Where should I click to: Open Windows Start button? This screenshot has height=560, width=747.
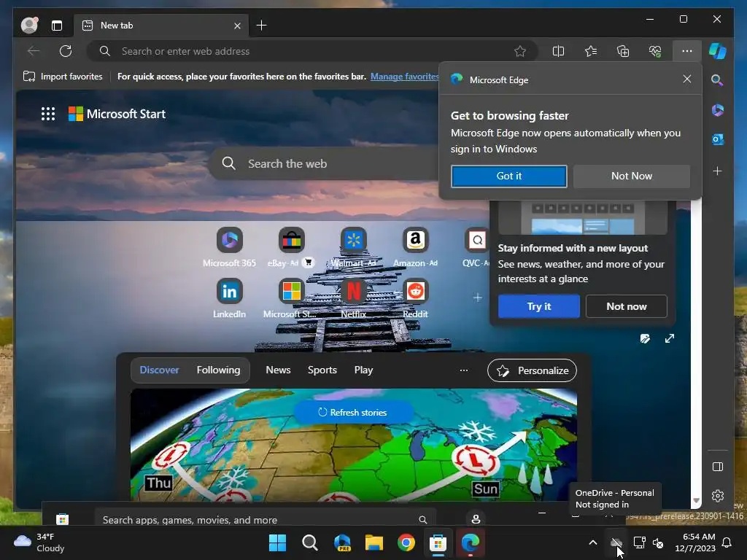coord(277,542)
